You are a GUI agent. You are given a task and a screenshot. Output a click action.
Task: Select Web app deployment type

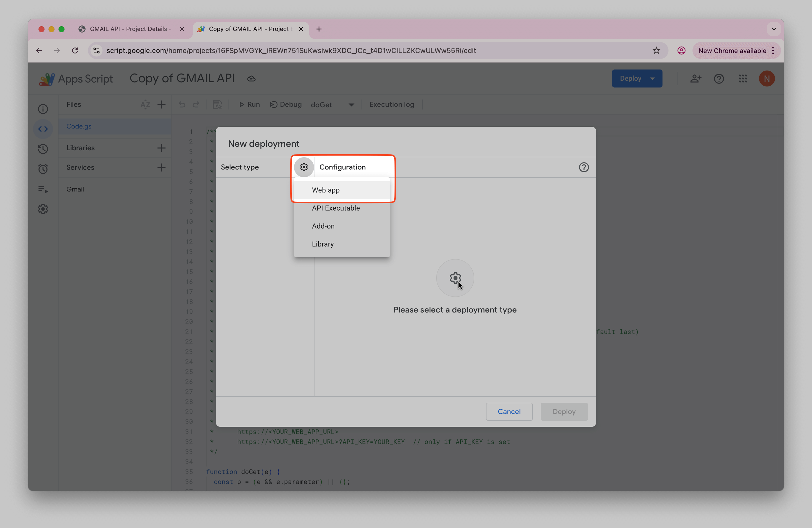coord(341,190)
